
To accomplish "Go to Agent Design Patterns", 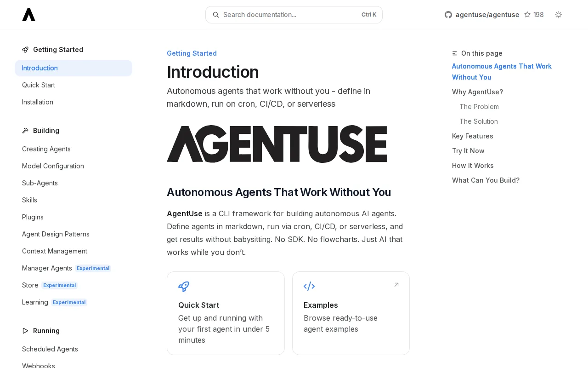I will click(x=73, y=234).
